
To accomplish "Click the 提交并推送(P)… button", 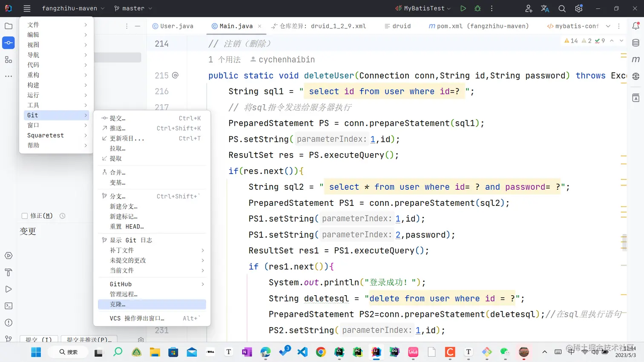I will [x=89, y=339].
